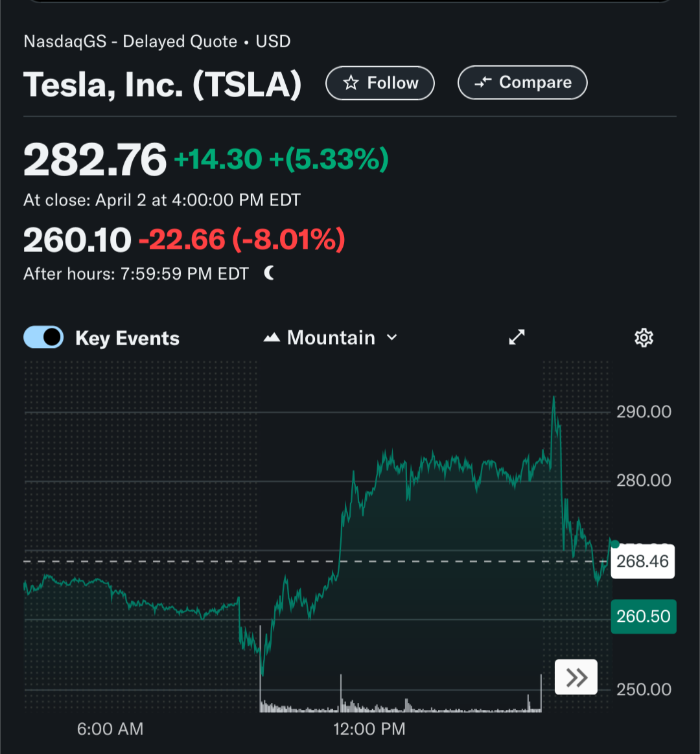This screenshot has height=754, width=700.
Task: Click the double-chevron forward button on chart
Action: point(576,678)
